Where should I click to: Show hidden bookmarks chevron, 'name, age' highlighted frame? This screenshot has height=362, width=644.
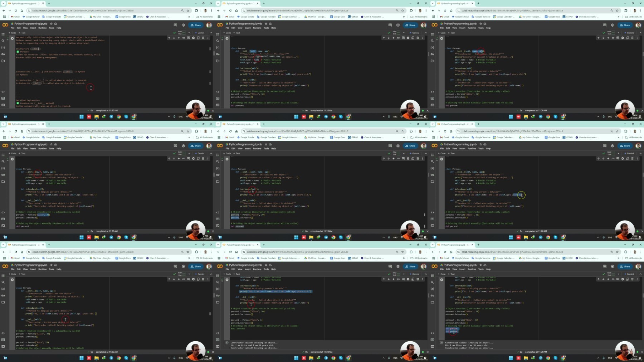tap(618, 16)
